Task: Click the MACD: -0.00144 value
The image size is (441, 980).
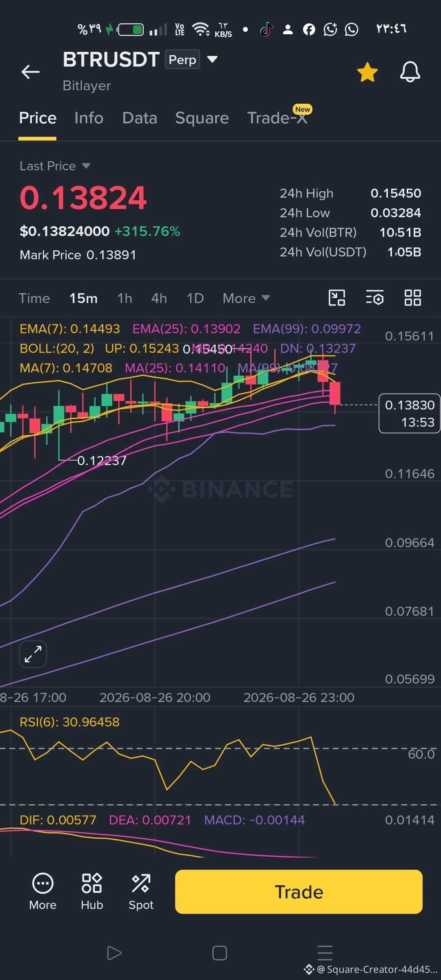Action: pyautogui.click(x=254, y=820)
